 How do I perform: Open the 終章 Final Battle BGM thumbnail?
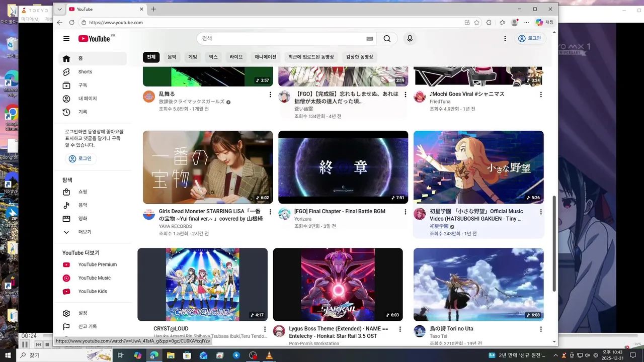pos(343,167)
